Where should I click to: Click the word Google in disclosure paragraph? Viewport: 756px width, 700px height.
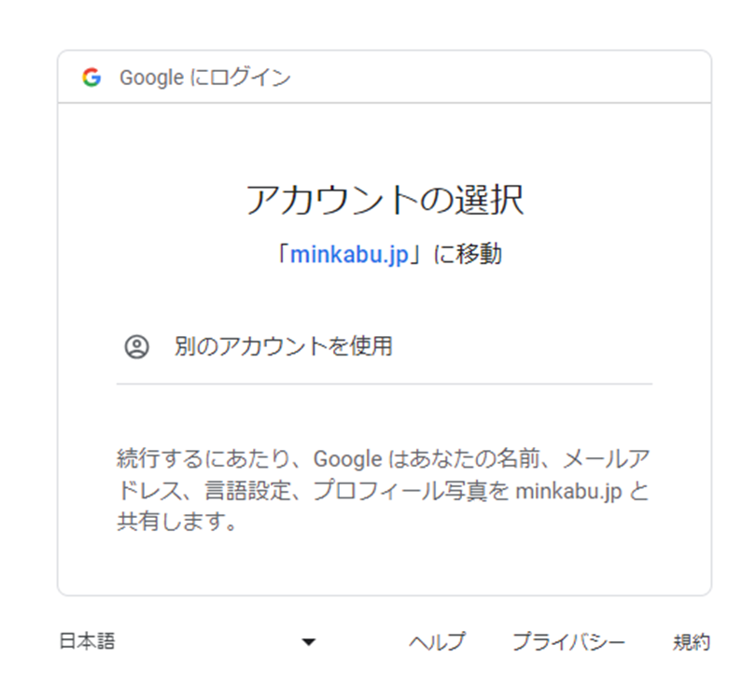tap(347, 459)
